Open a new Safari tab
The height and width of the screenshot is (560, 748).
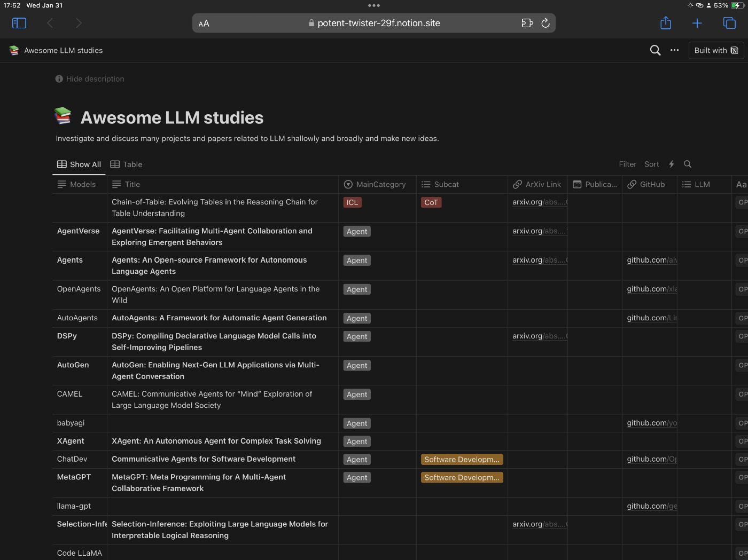tap(697, 23)
